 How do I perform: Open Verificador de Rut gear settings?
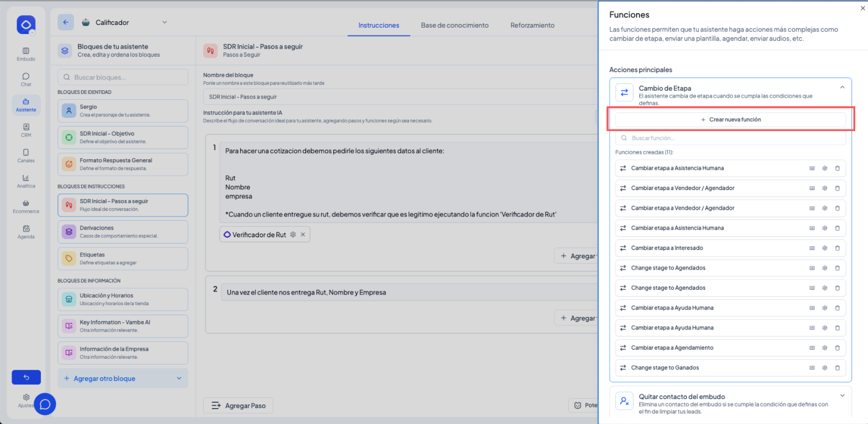(293, 235)
